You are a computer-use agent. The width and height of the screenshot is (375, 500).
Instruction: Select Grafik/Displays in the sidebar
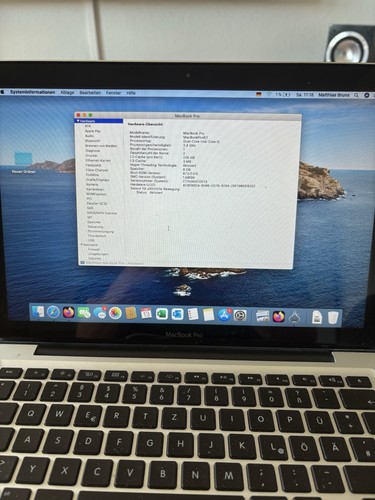pyautogui.click(x=98, y=180)
